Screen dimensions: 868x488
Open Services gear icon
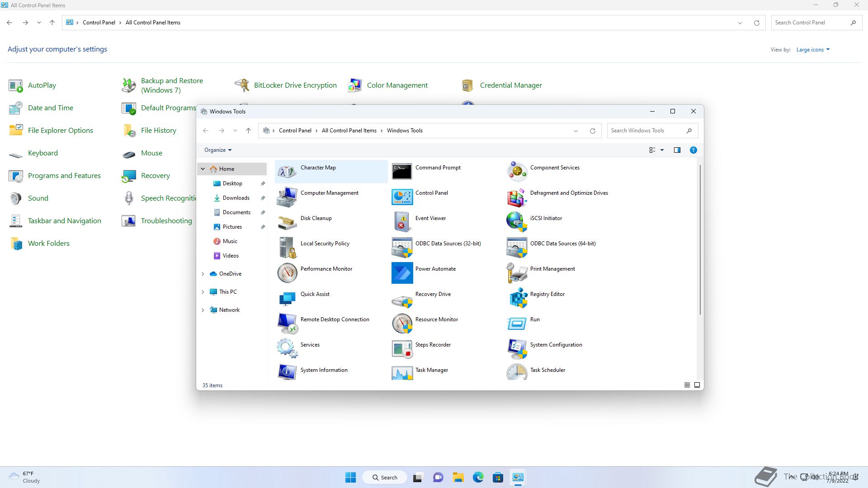(x=287, y=349)
